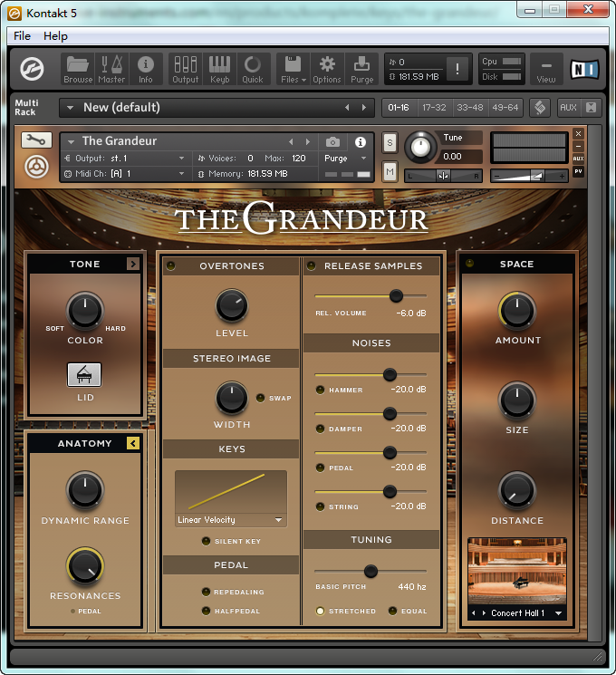The width and height of the screenshot is (616, 675).
Task: Open the File menu
Action: pos(22,35)
